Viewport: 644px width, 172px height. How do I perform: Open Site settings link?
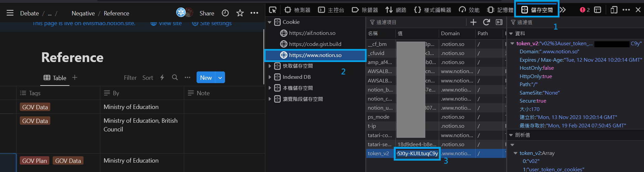(x=212, y=23)
